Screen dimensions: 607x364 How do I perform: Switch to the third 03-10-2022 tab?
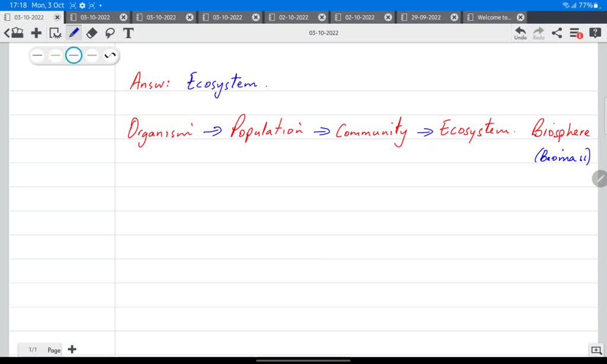click(x=161, y=17)
